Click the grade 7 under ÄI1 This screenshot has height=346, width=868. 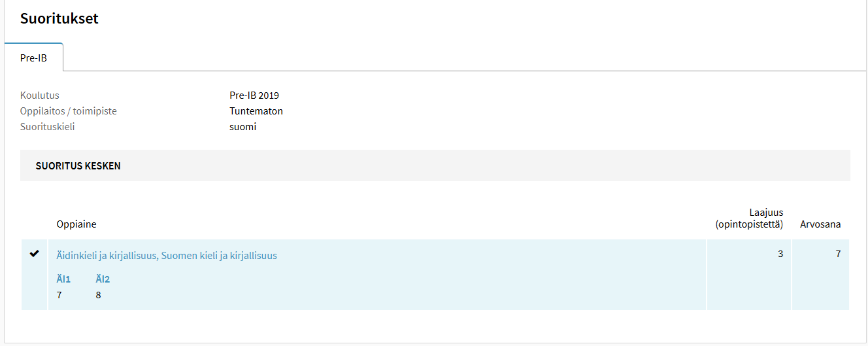click(59, 295)
